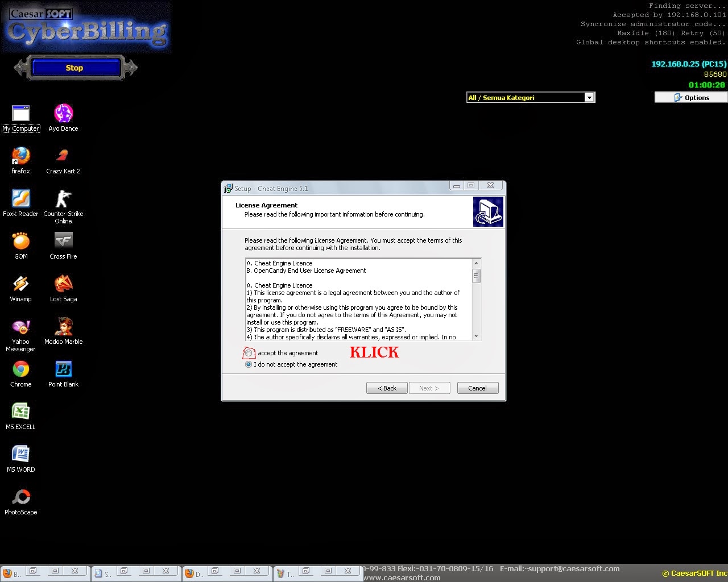Open Point Blank game icon

(63, 369)
